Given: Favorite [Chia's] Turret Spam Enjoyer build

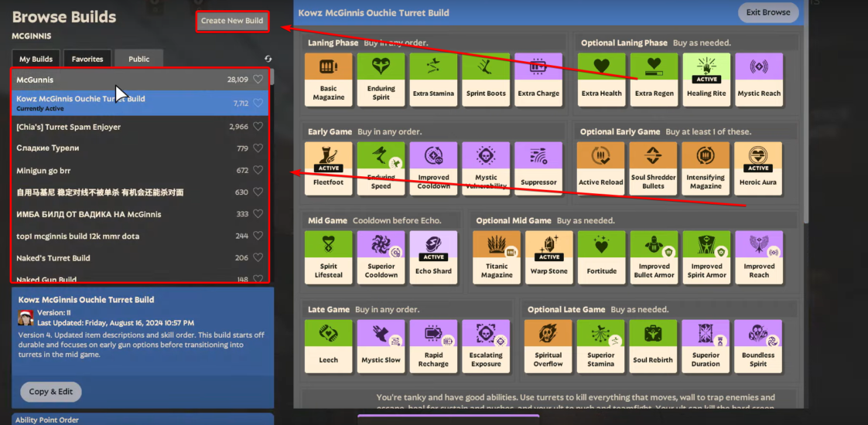Looking at the screenshot, I should (x=258, y=127).
